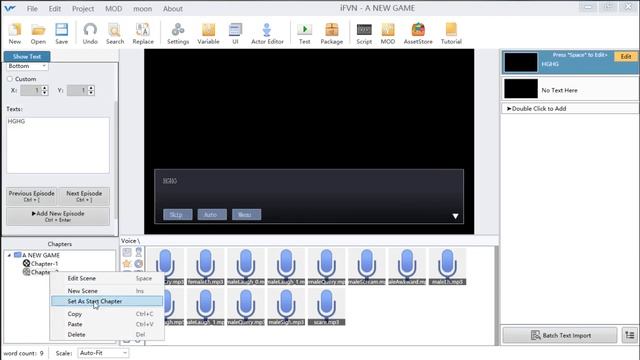640x360 pixels.
Task: Click the disc asset category icon
Action: click(x=139, y=264)
